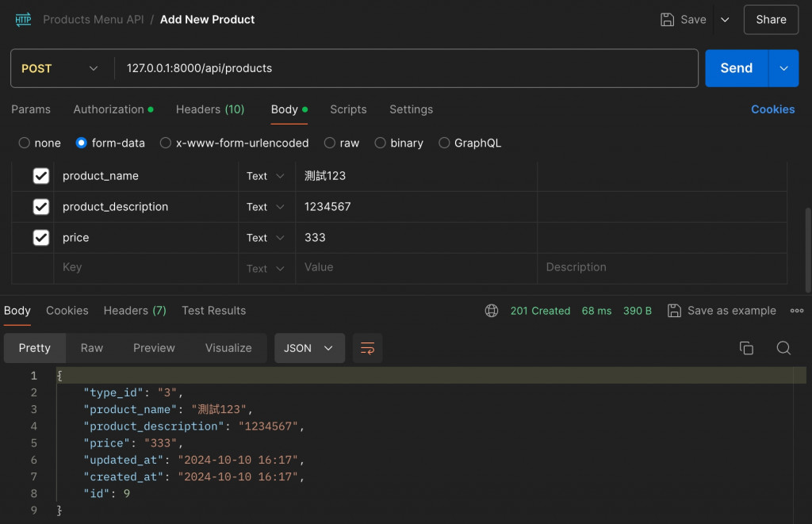Open the Test Results response tab
This screenshot has height=524, width=812.
coord(213,311)
